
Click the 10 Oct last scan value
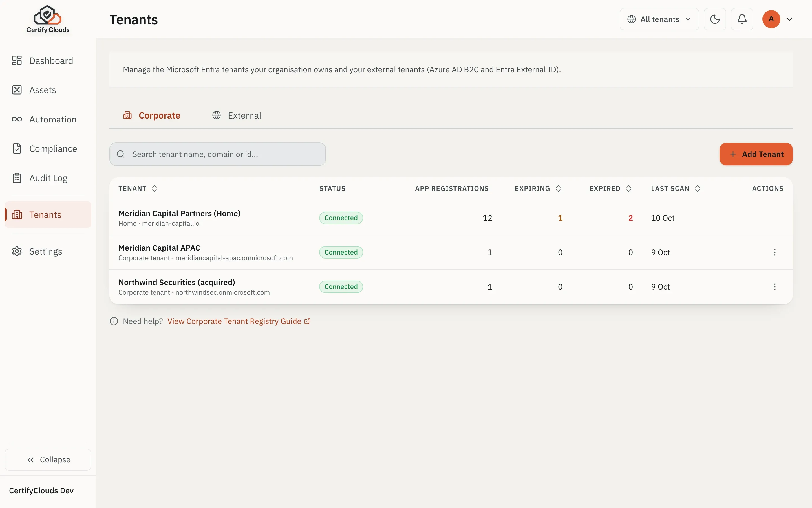pos(662,218)
